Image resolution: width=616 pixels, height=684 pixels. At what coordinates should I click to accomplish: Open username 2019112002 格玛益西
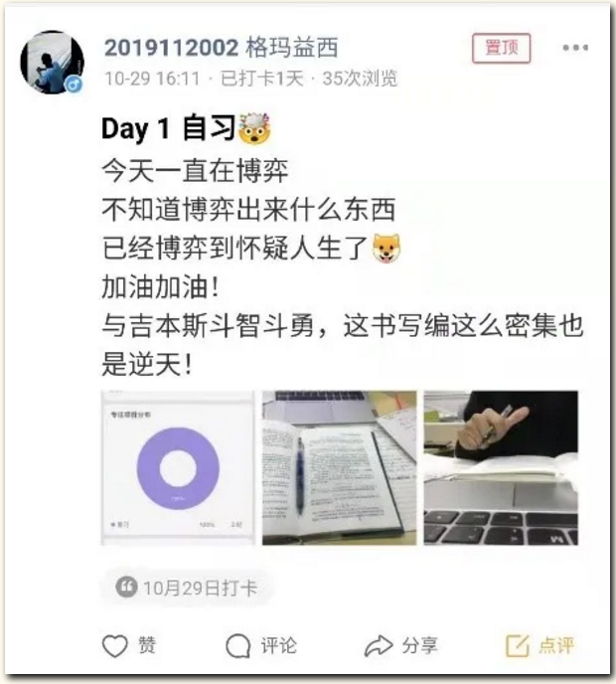click(221, 48)
